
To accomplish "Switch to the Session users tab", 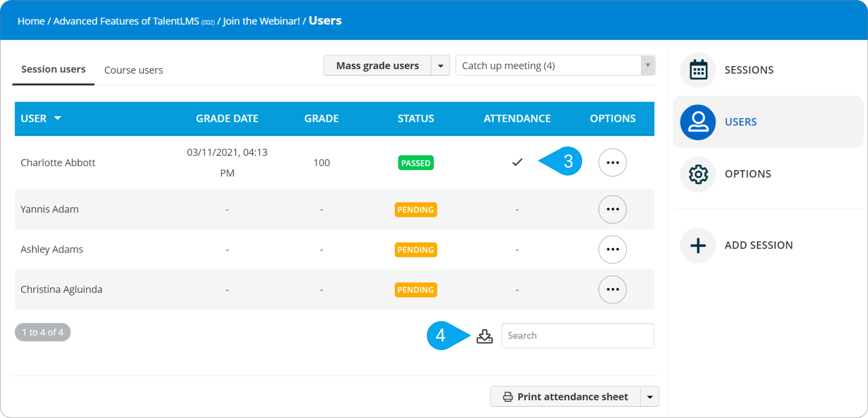I will click(x=53, y=69).
